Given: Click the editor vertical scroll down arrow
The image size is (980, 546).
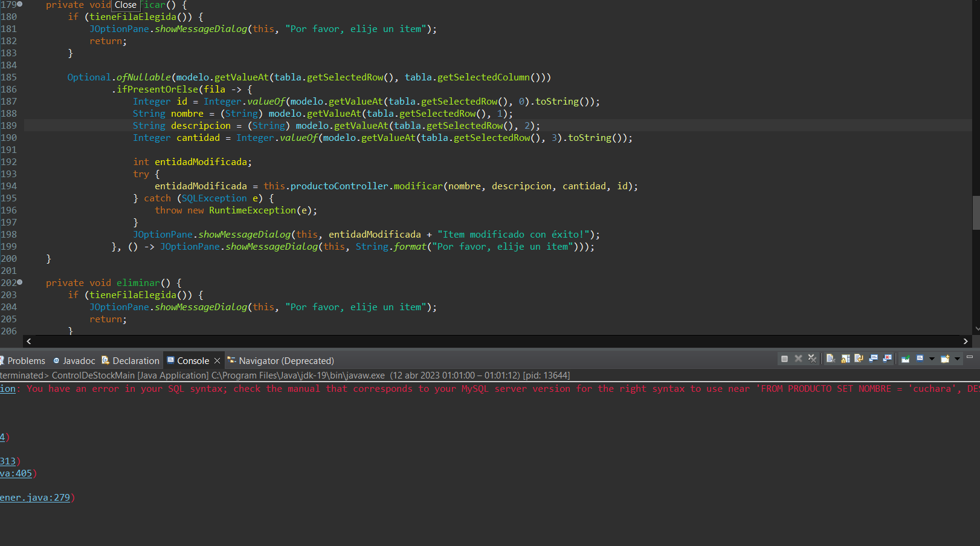Looking at the screenshot, I should 976,329.
